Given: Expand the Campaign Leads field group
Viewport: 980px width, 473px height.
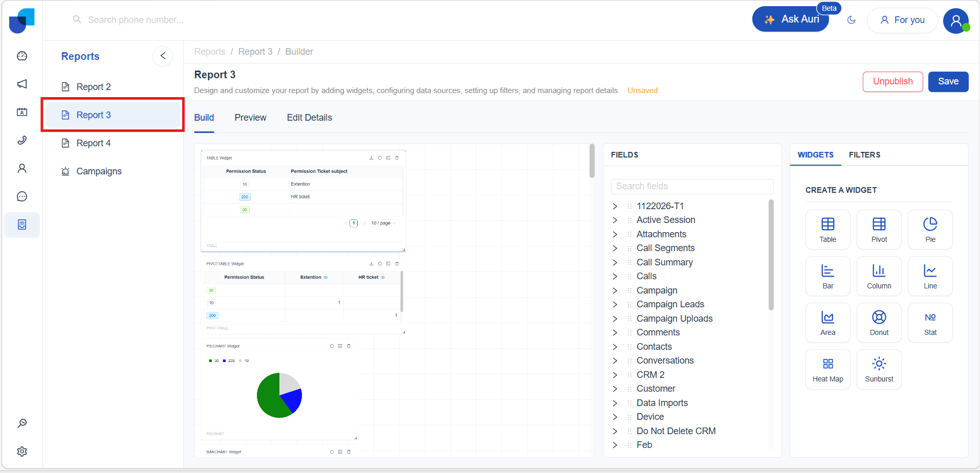Looking at the screenshot, I should tap(615, 304).
